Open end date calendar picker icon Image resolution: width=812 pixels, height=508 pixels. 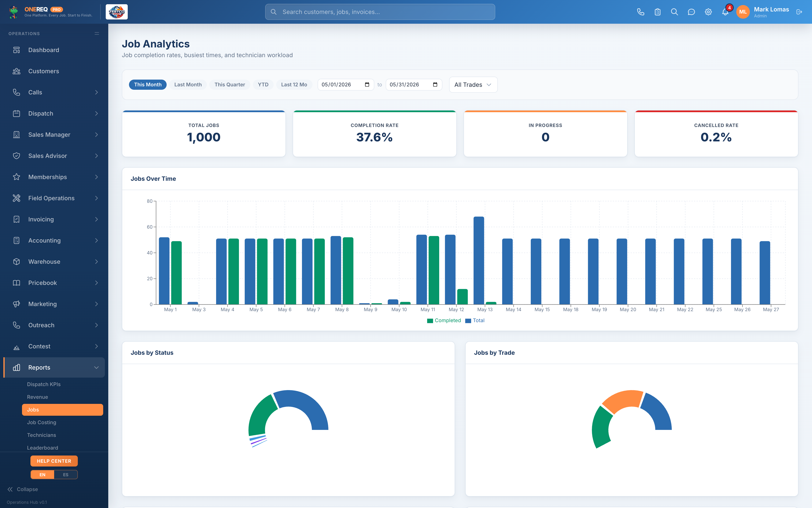[435, 85]
